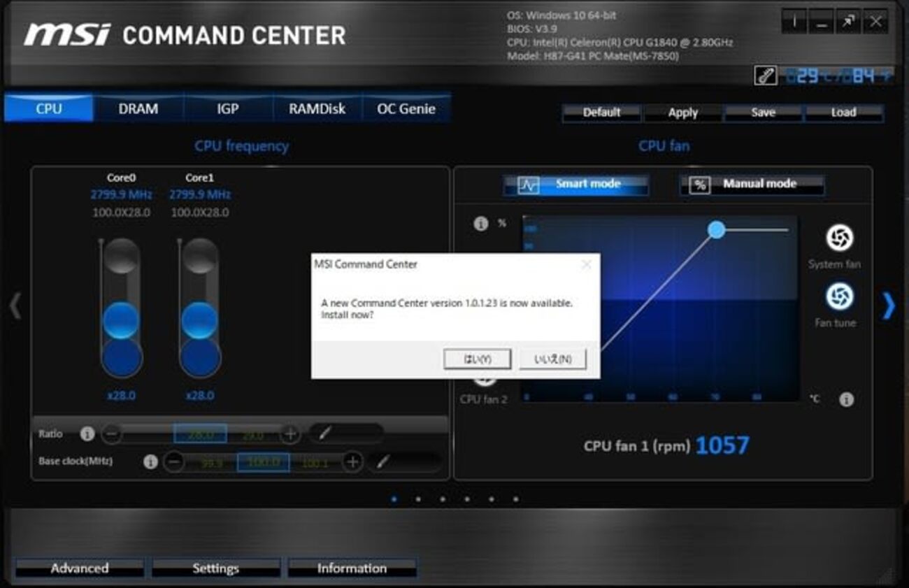Save the current profile
Image resolution: width=909 pixels, height=588 pixels.
point(763,113)
